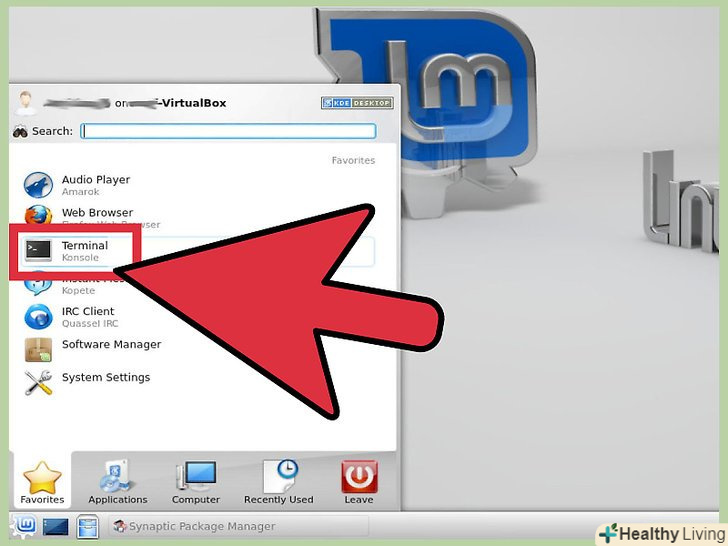Open the Amarok Audio Player icon
This screenshot has height=546, width=728.
click(x=38, y=185)
